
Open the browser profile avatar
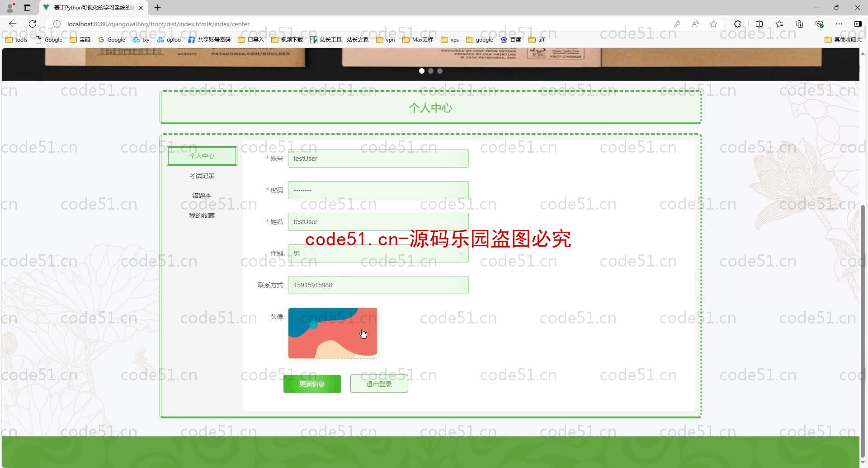point(10,8)
